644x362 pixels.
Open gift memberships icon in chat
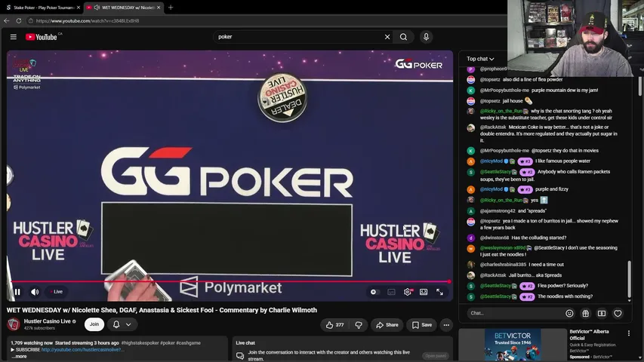click(x=585, y=313)
